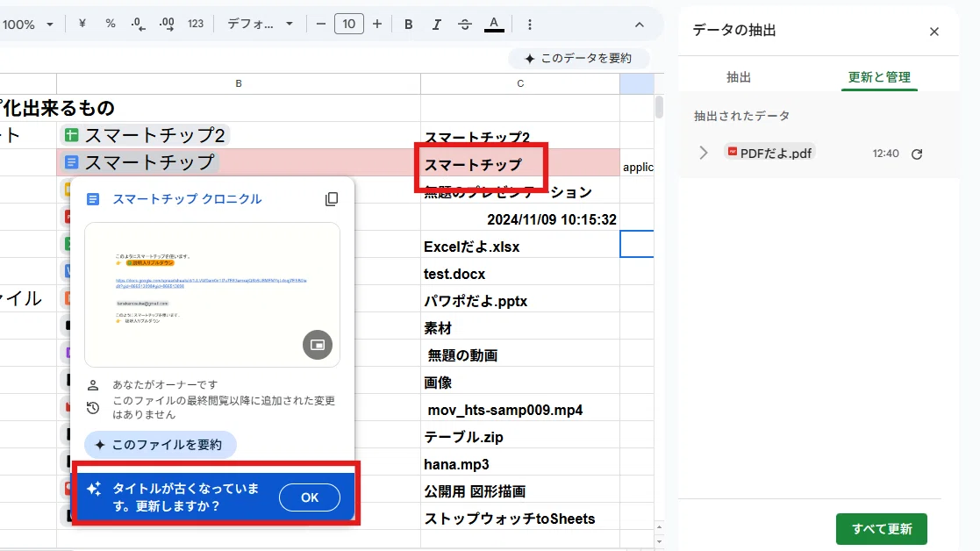
Task: Open the zoom 100% dropdown
Action: click(x=27, y=25)
